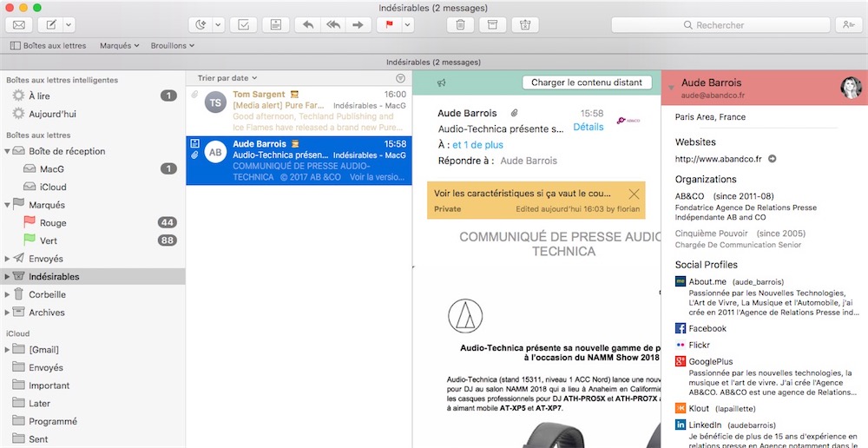Click the attachment paperclip beside Aude Barrois header
868x448 pixels.
[x=514, y=113]
